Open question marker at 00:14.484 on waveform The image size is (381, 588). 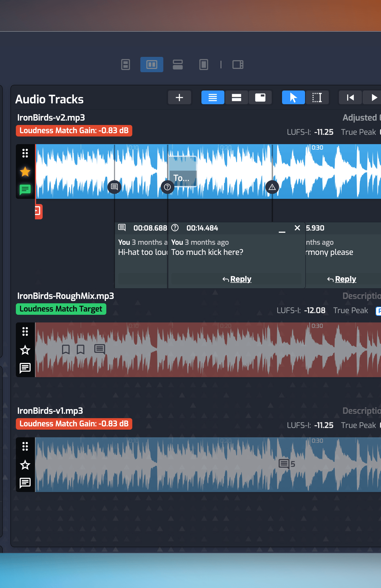click(x=168, y=187)
